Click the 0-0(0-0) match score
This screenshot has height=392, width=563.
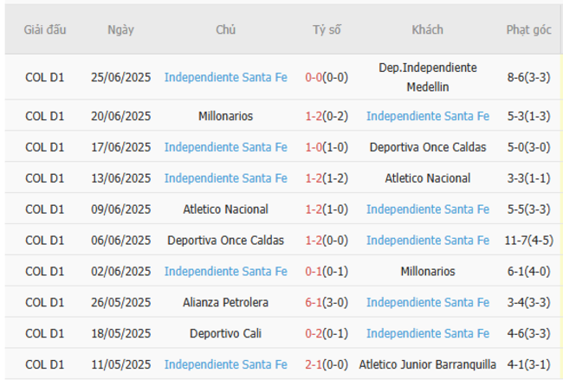pyautogui.click(x=327, y=77)
